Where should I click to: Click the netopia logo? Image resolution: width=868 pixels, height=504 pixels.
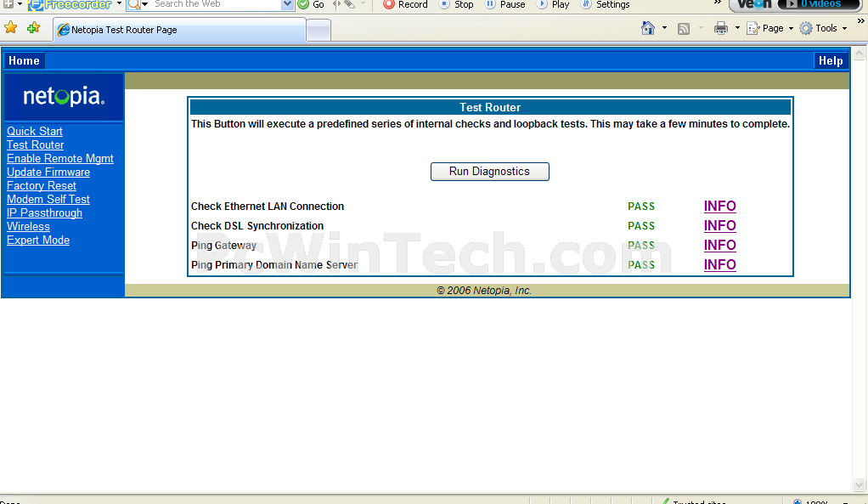click(x=64, y=97)
